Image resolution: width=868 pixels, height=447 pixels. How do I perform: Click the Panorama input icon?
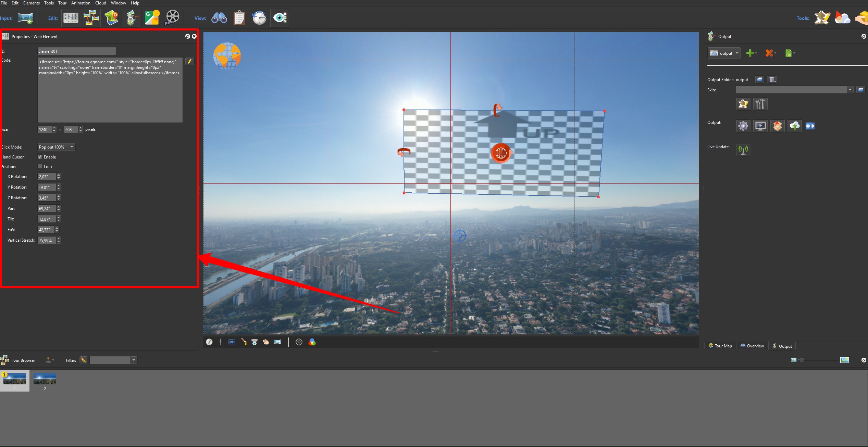point(26,18)
